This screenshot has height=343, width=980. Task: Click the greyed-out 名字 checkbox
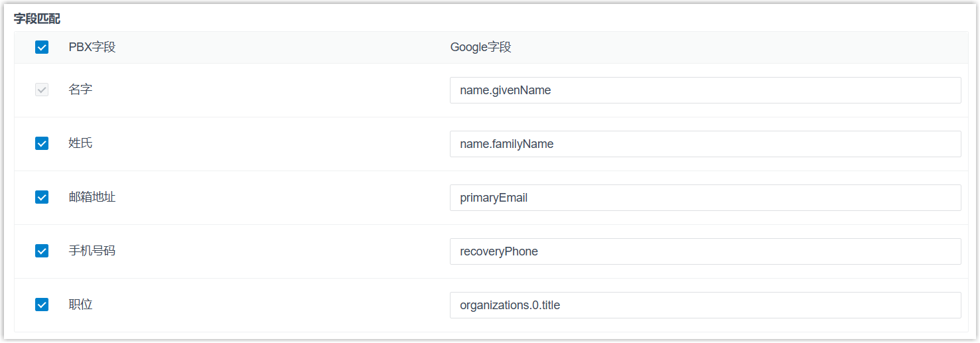click(x=42, y=90)
